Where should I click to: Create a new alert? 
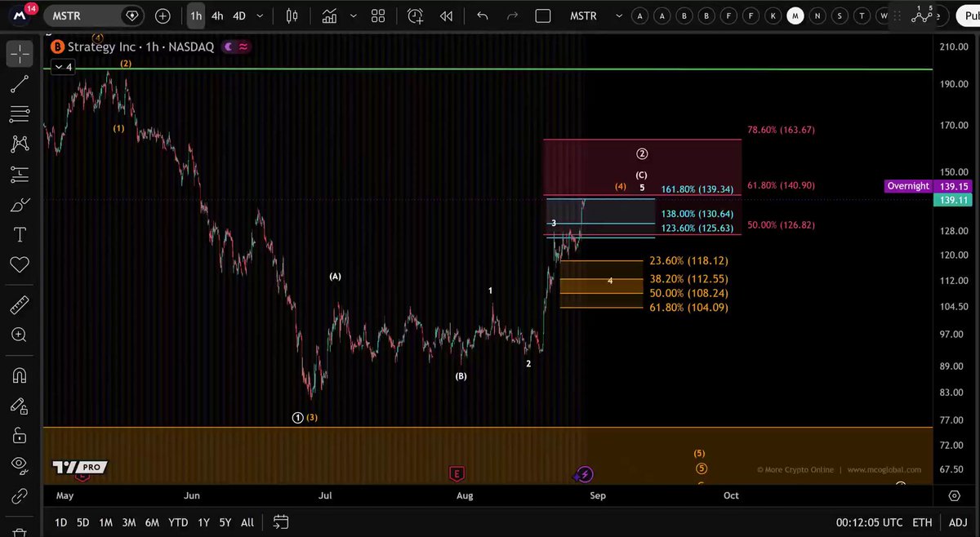416,16
